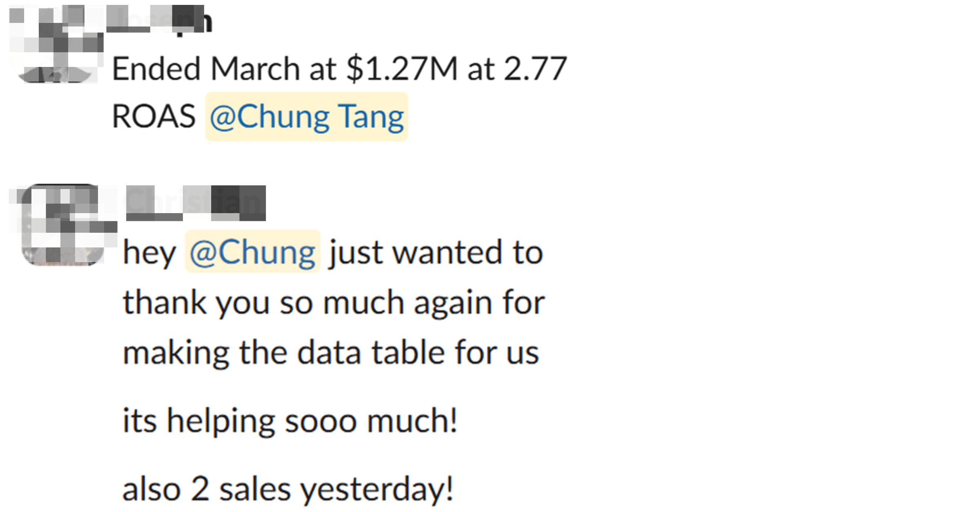This screenshot has height=512, width=980.
Task: Click sender name above 'Ended March' message
Action: pos(159,20)
